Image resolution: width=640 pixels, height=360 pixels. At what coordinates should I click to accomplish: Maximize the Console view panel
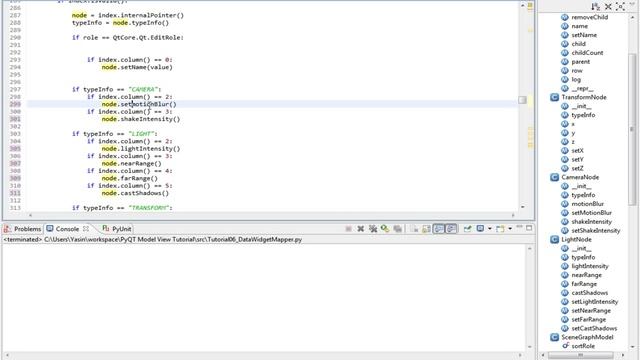[x=529, y=228]
